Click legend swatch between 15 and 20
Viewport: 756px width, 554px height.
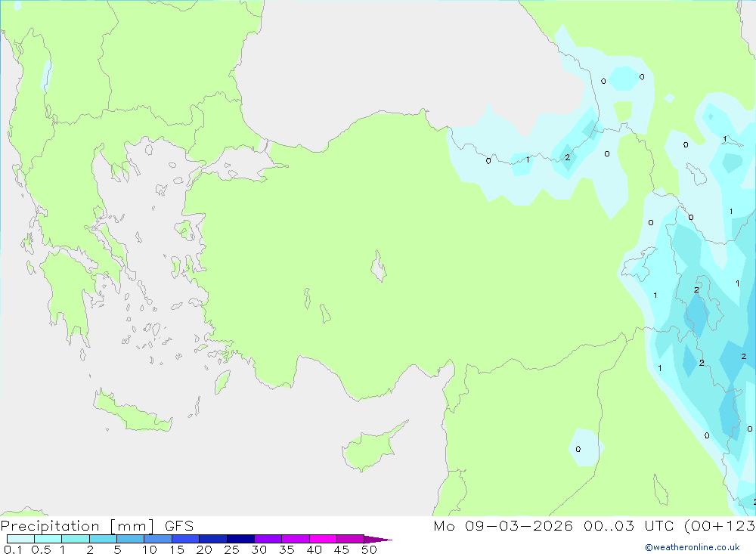click(x=186, y=539)
